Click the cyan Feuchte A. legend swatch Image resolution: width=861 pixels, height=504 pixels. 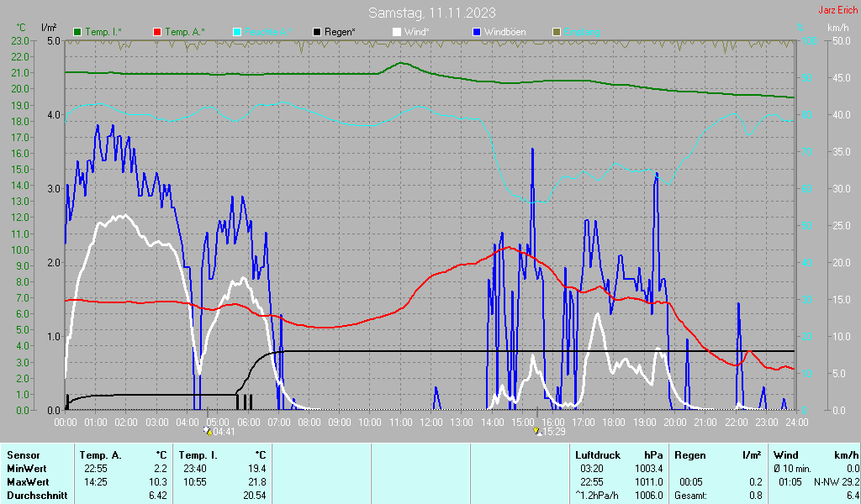(237, 33)
